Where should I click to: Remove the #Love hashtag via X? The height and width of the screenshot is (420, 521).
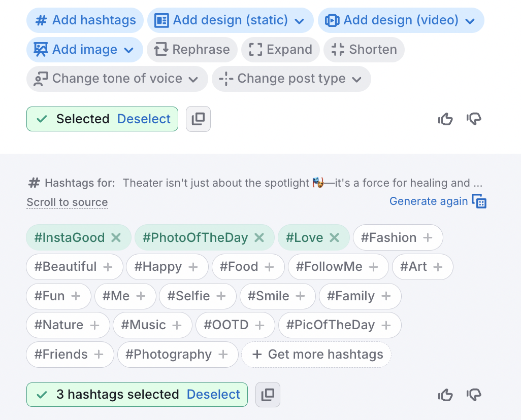[334, 237]
